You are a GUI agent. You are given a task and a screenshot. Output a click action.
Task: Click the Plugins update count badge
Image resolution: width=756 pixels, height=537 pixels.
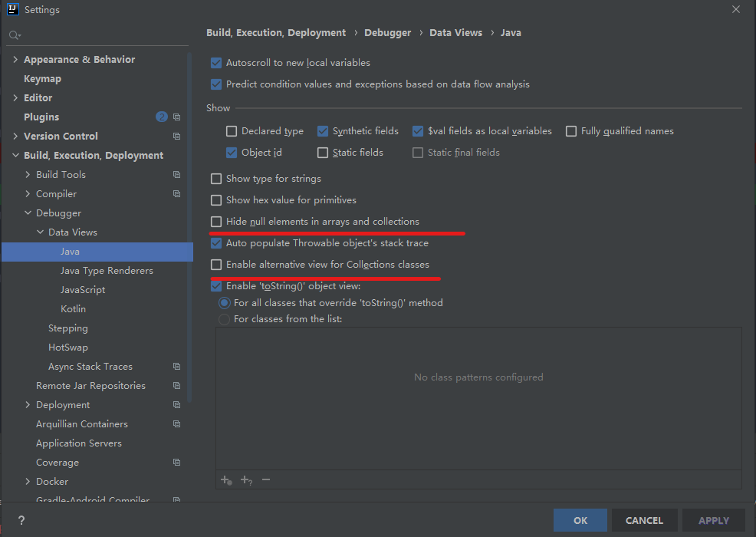point(161,117)
